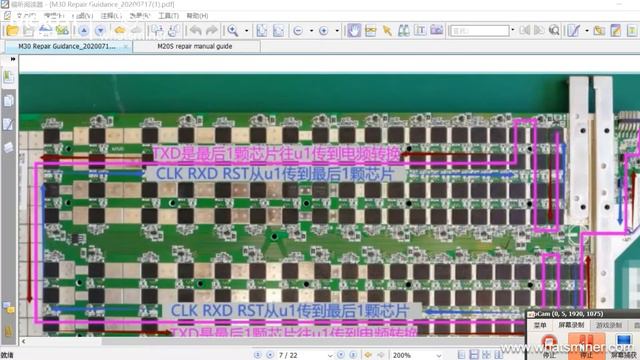This screenshot has width=640, height=360.
Task: Open the pencil tool dropdown arrow
Action: tap(587, 31)
